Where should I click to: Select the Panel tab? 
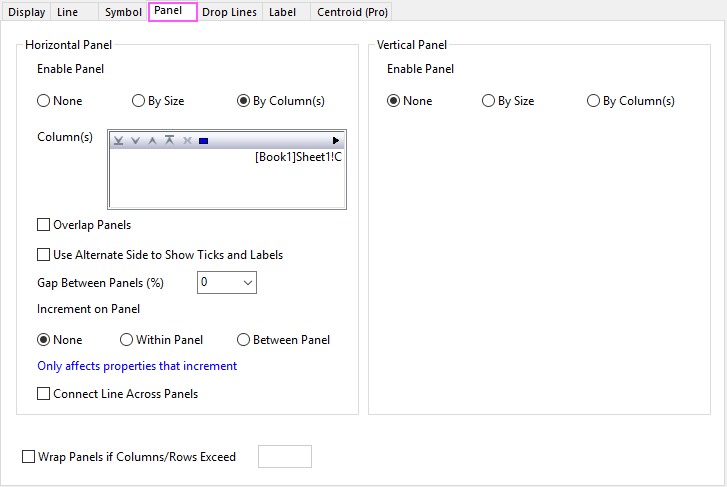coord(172,11)
